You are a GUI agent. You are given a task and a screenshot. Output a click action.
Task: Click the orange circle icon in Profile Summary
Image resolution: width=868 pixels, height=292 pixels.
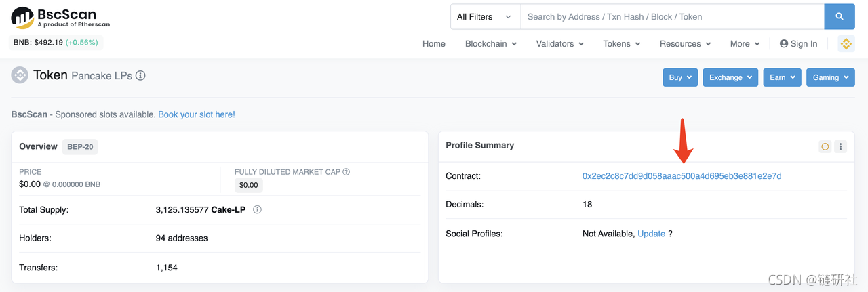pyautogui.click(x=825, y=146)
